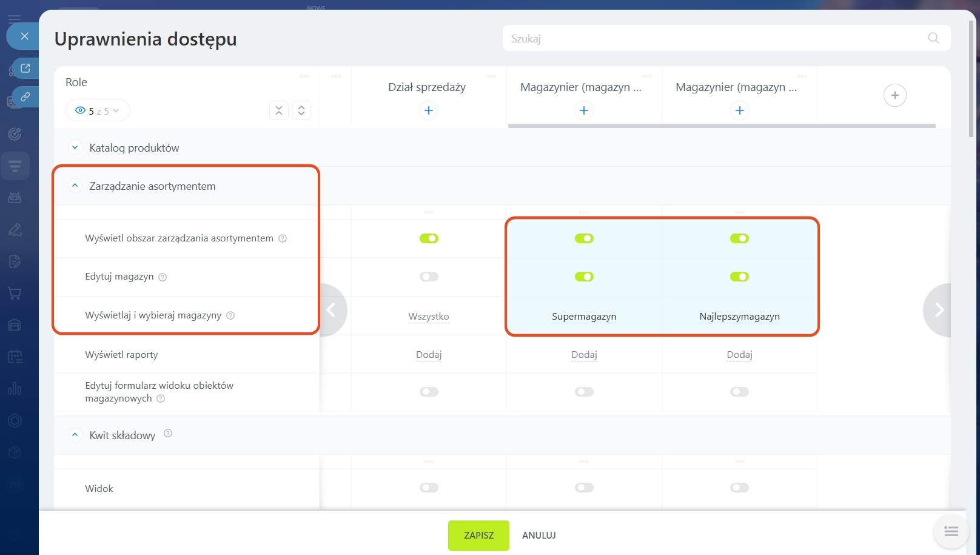The height and width of the screenshot is (555, 980).
Task: Click ANULUJ to cancel changes
Action: [x=539, y=535]
